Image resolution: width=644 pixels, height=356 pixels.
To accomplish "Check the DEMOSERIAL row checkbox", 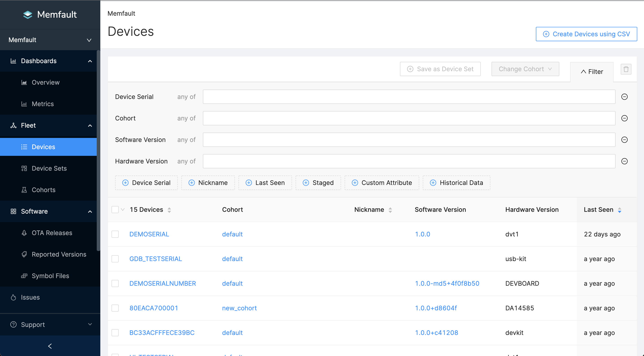I will click(x=115, y=234).
